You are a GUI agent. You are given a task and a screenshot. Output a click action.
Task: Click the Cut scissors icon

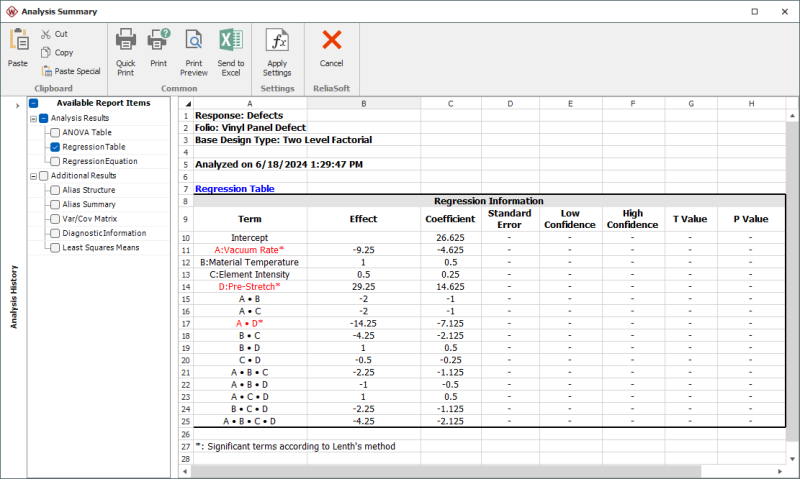47,34
